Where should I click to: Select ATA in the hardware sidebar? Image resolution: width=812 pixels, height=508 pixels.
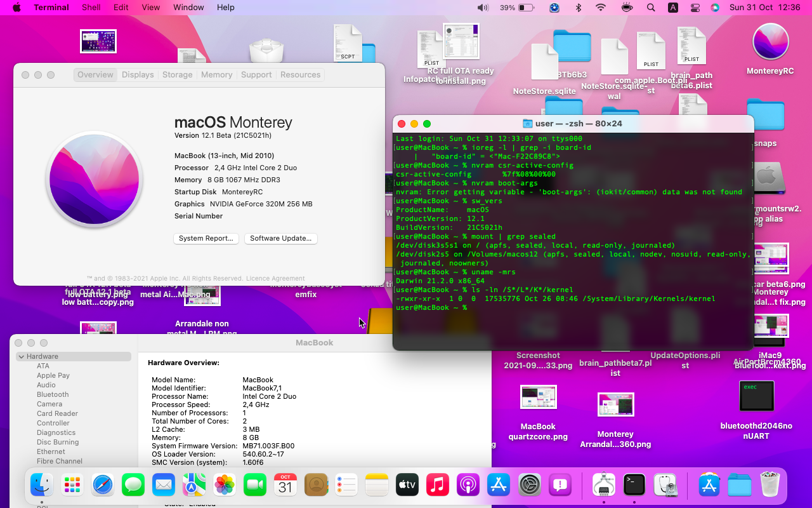point(43,366)
